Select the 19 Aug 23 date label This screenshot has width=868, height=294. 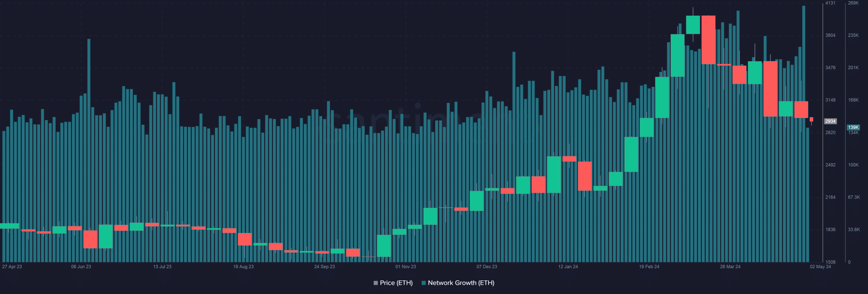click(x=243, y=267)
